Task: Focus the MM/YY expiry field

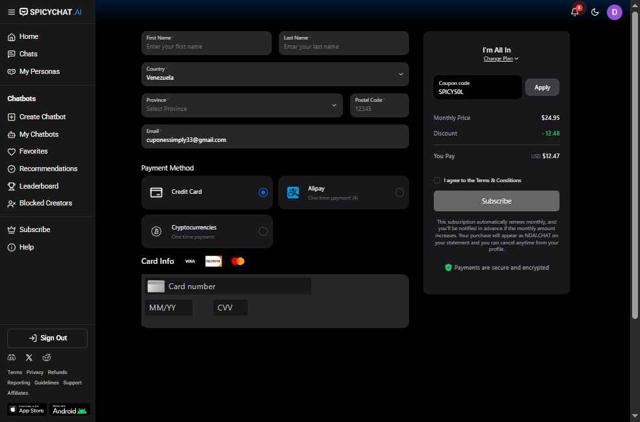Action: (168, 308)
